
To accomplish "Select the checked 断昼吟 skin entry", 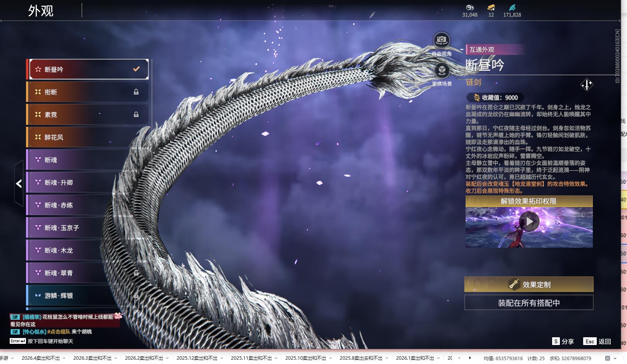I will (89, 69).
